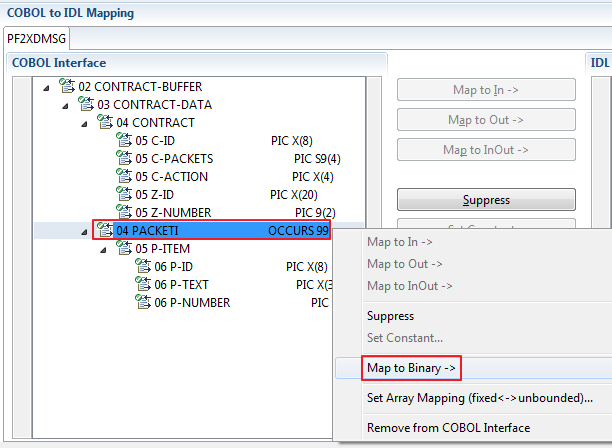Click the icon beside 06 P-ID
612x448 pixels.
143,266
